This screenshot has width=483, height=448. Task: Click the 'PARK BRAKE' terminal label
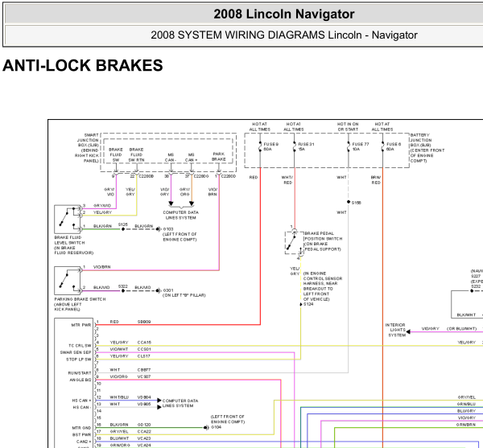coord(219,157)
